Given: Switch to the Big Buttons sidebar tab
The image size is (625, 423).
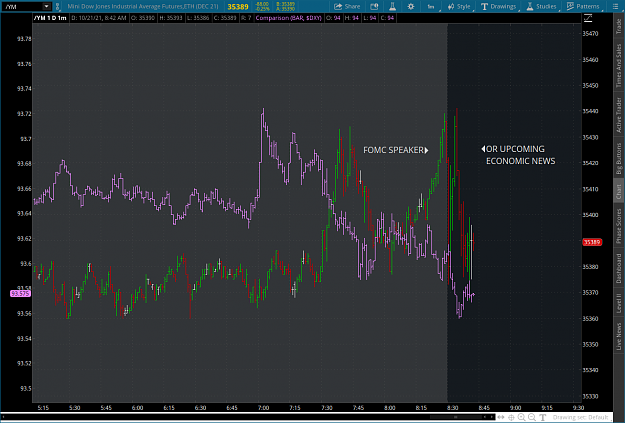Looking at the screenshot, I should [619, 158].
